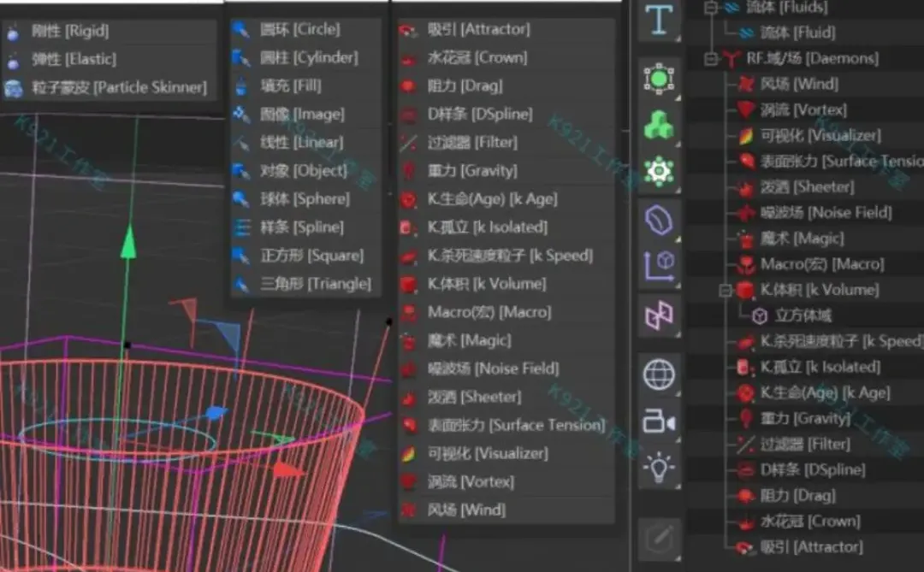Click the Spline emitter icon
924x572 pixels.
pyautogui.click(x=241, y=227)
